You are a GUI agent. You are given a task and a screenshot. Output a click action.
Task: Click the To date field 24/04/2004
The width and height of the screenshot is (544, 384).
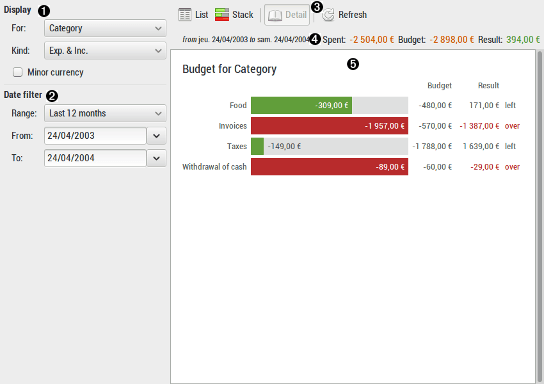pyautogui.click(x=95, y=158)
